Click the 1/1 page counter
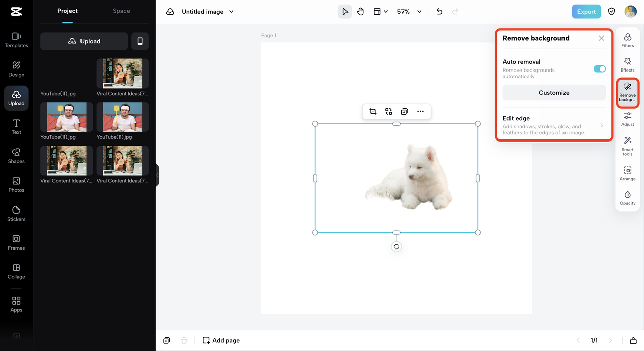 [594, 341]
